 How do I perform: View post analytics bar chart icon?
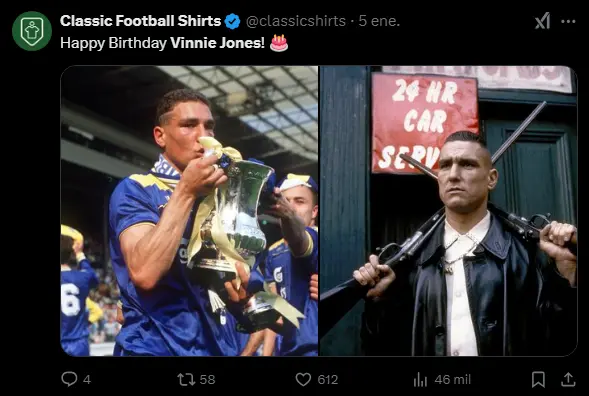pos(420,379)
